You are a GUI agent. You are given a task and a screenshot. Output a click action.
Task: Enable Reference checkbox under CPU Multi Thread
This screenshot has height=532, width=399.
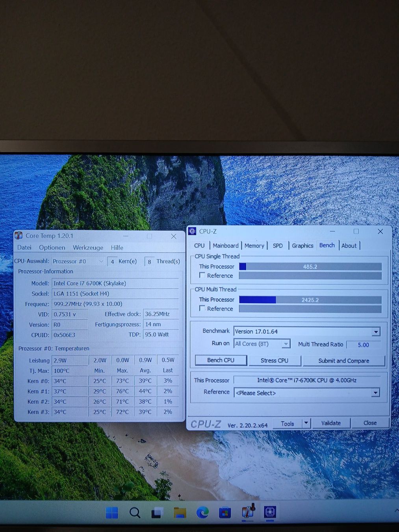click(x=202, y=308)
